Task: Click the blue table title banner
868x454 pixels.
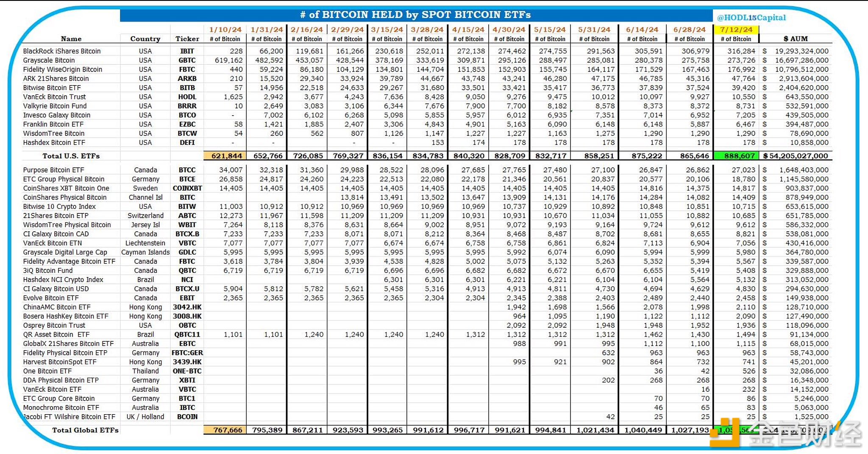Action: click(416, 15)
